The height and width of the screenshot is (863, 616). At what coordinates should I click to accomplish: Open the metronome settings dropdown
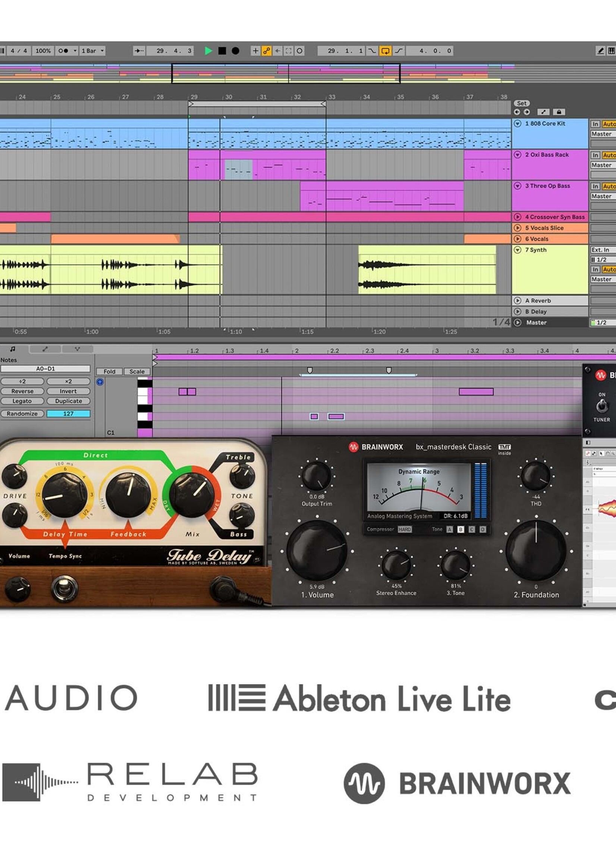click(75, 50)
